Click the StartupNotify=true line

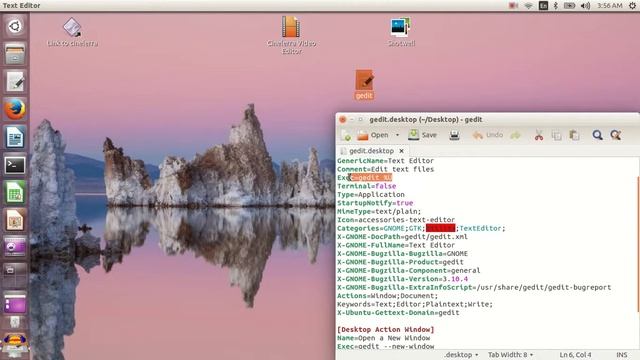[x=375, y=203]
